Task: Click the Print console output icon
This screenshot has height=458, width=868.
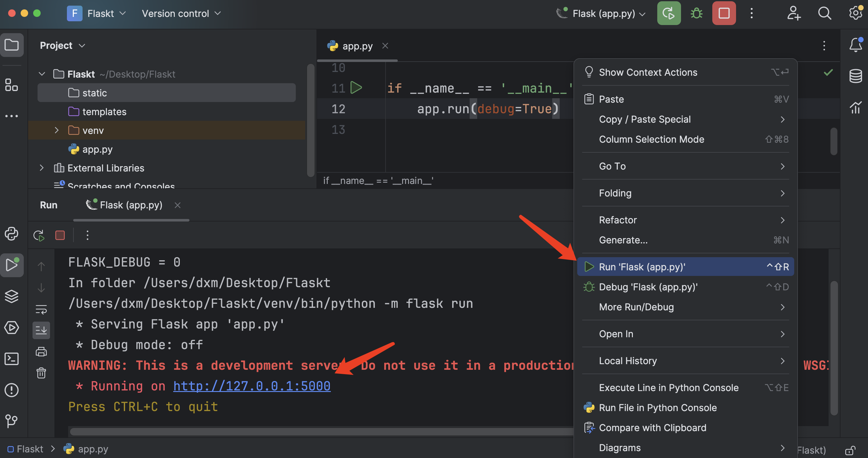Action: (41, 352)
